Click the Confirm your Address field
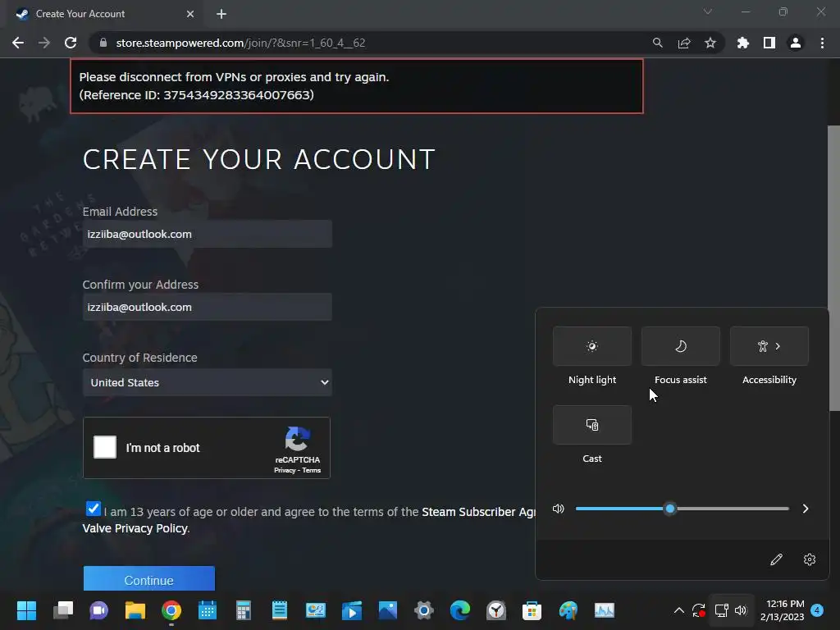This screenshot has width=840, height=630. [208, 307]
